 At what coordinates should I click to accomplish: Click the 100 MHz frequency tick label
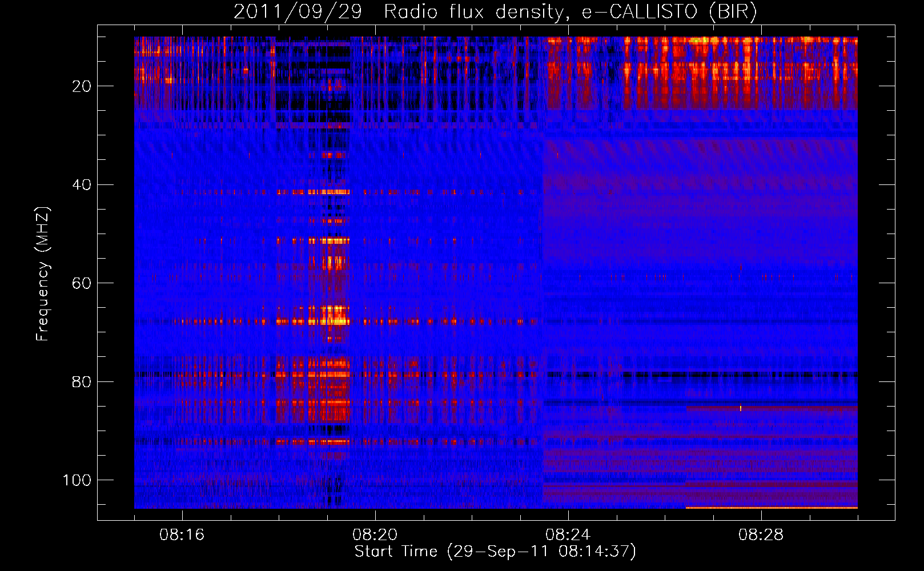tap(77, 480)
